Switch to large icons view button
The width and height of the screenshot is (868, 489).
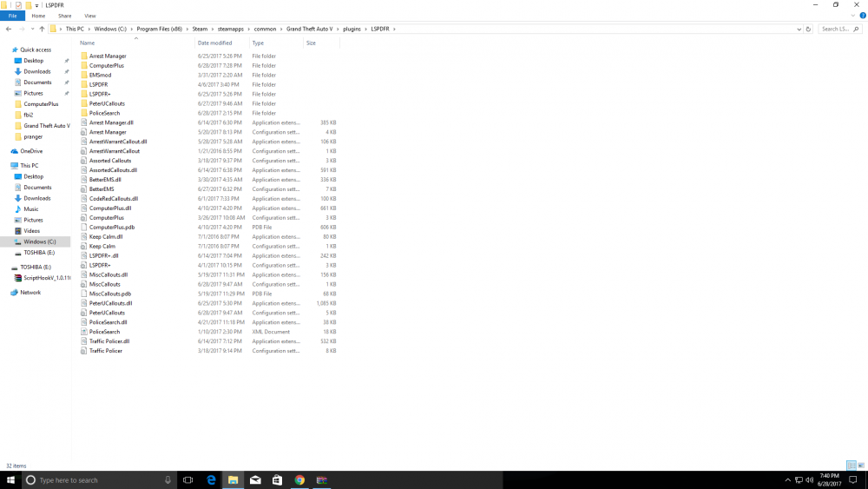point(861,466)
